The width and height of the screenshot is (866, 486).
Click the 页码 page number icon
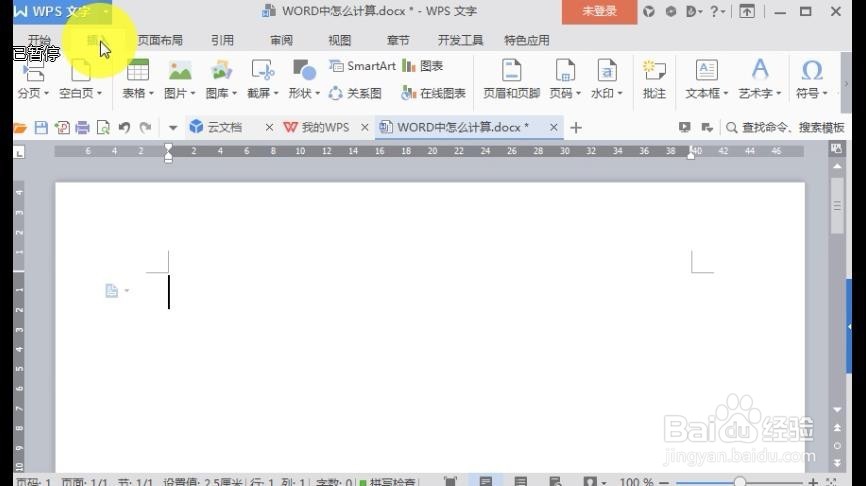(x=565, y=71)
